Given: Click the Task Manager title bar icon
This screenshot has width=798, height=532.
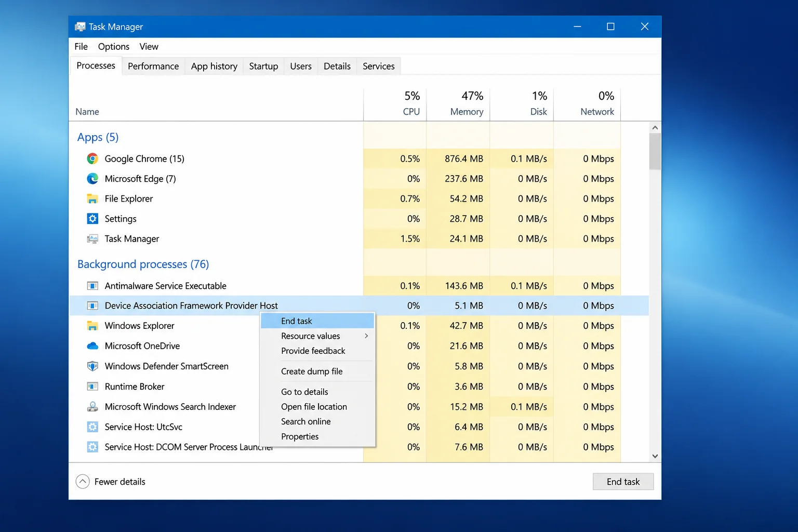Looking at the screenshot, I should click(80, 26).
